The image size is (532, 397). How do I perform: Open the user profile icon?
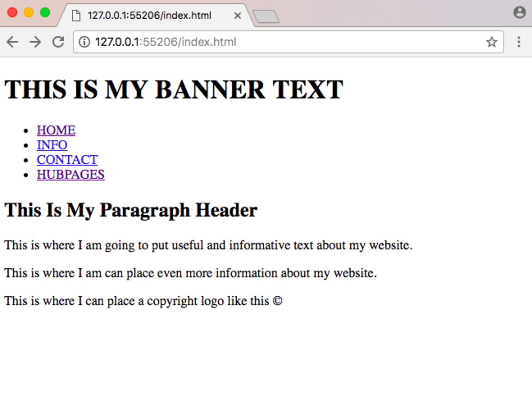(519, 12)
